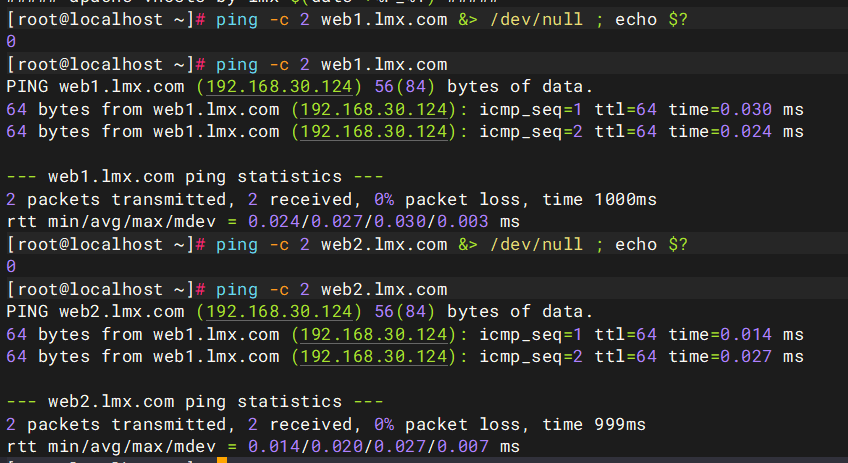Image resolution: width=848 pixels, height=463 pixels.
Task: Click the IP address in the time=0.014 row
Action: point(374,334)
